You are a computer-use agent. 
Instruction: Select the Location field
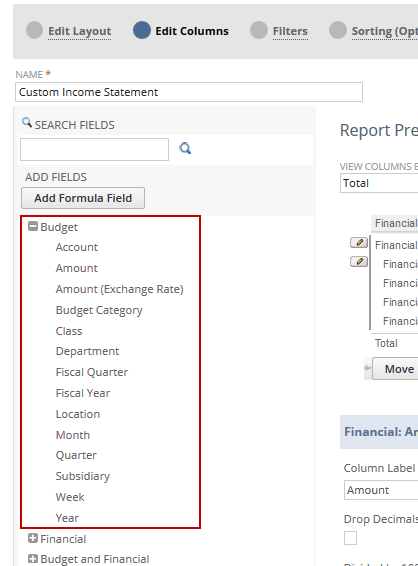(78, 414)
